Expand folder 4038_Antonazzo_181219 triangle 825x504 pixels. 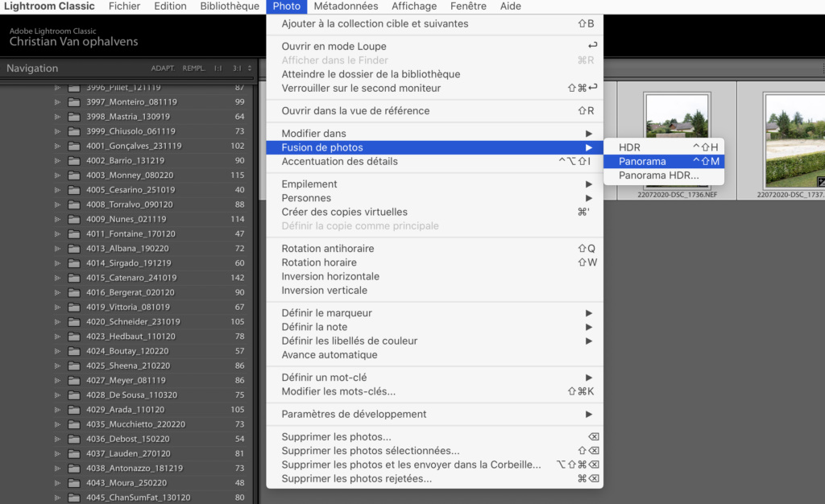click(x=57, y=469)
